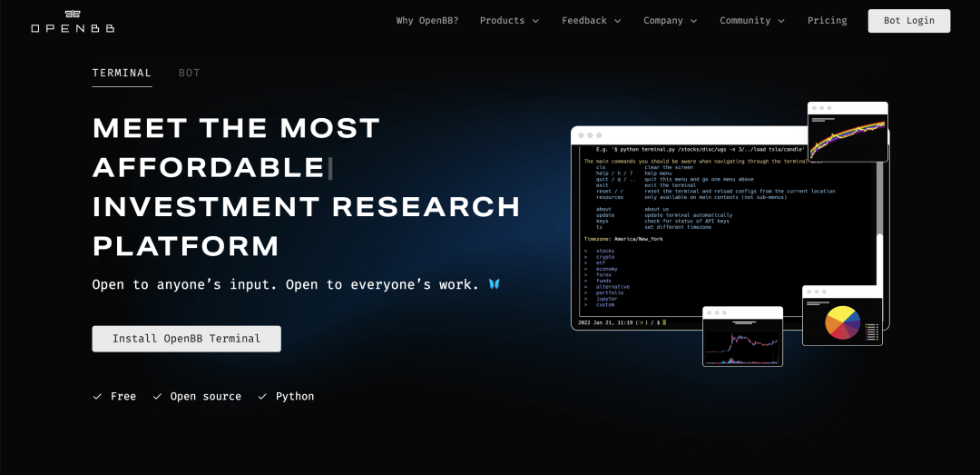Viewport: 980px width, 475px height.
Task: Click the headline word AFFORDABLE
Action: pos(208,168)
